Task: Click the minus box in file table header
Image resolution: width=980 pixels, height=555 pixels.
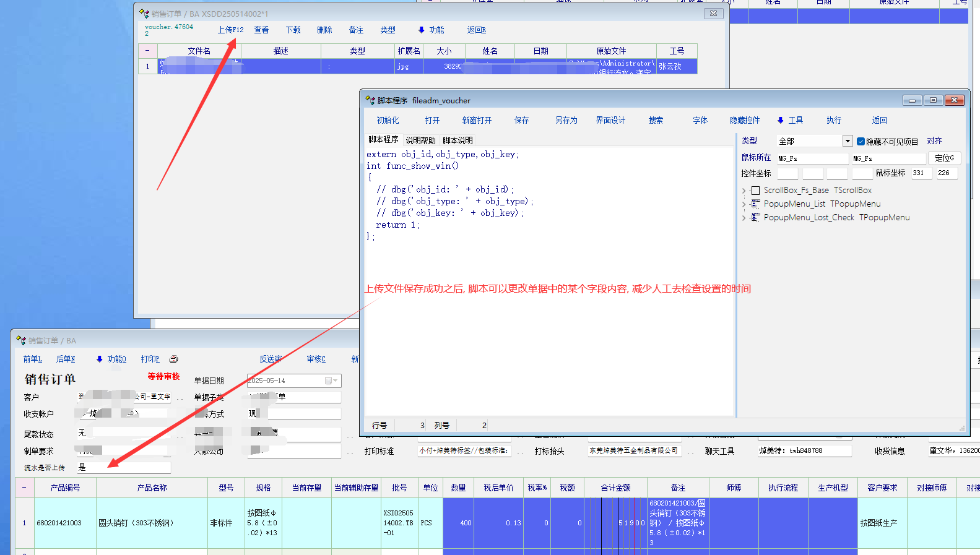Action: 147,51
